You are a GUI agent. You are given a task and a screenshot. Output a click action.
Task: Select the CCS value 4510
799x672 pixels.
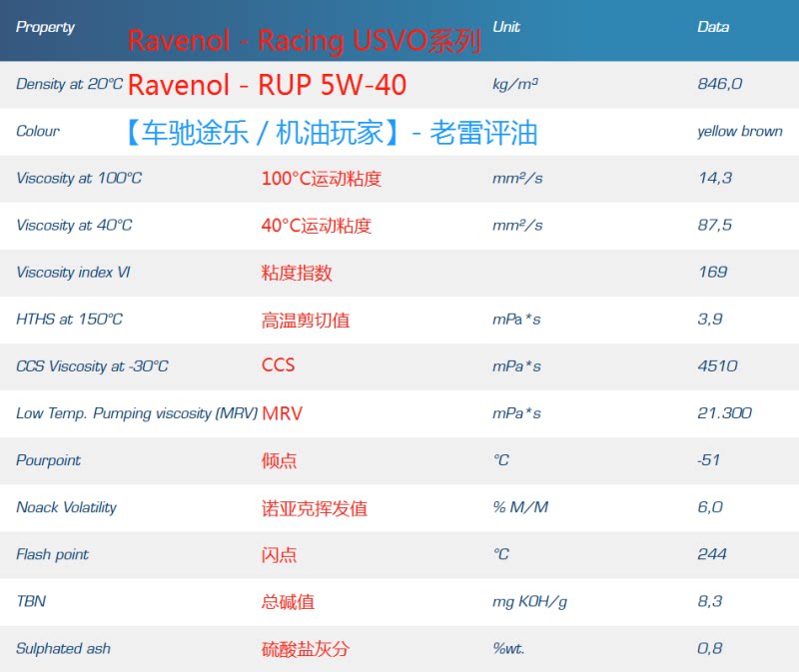pos(717,365)
